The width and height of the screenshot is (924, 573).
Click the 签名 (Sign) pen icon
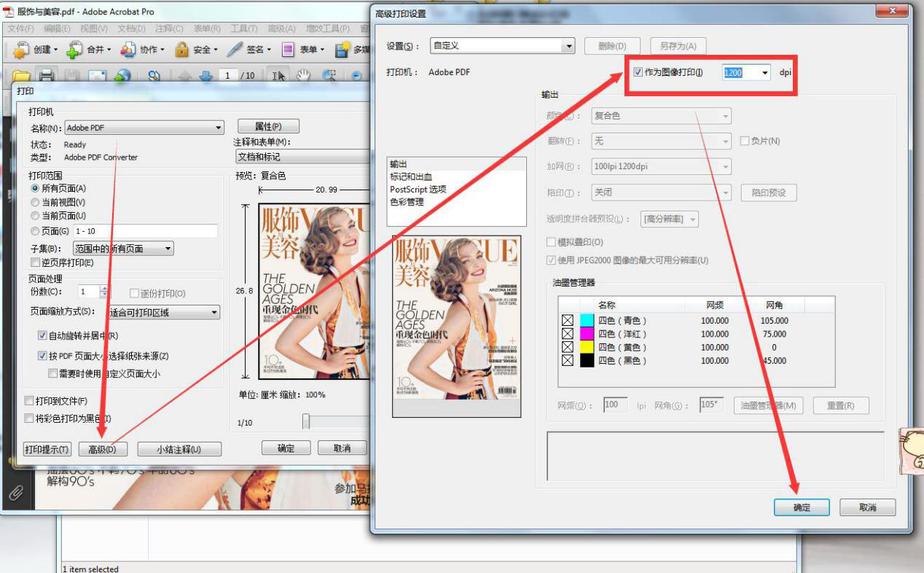point(235,50)
